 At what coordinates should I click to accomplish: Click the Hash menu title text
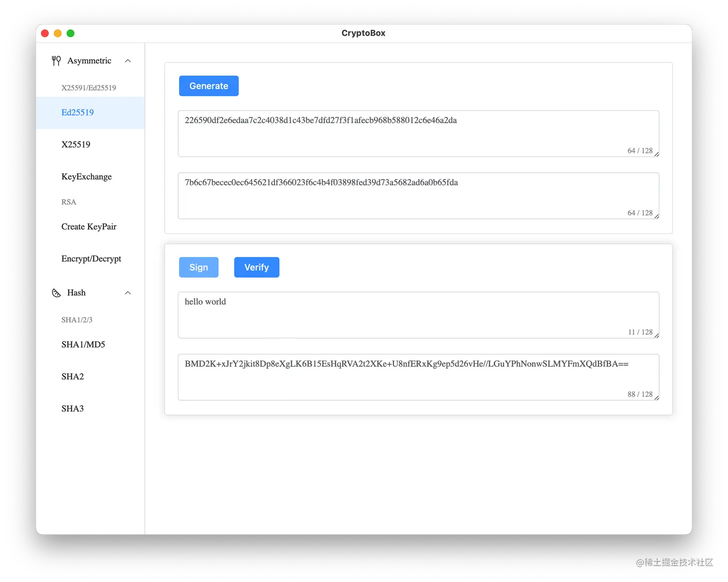(x=77, y=293)
